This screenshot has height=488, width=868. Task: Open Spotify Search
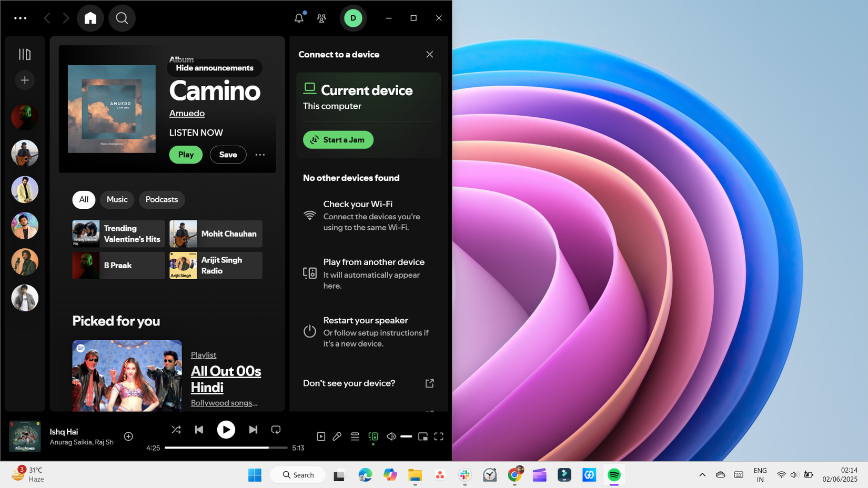pos(122,18)
